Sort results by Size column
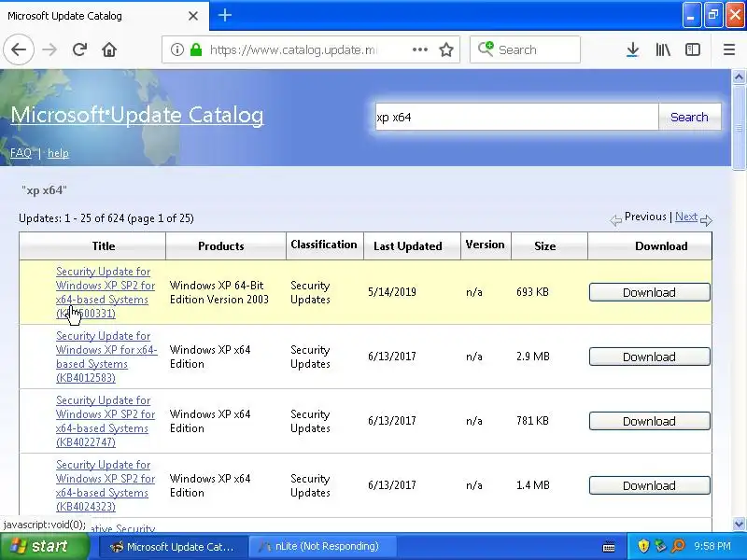Screen dimensions: 747x560 (545, 246)
